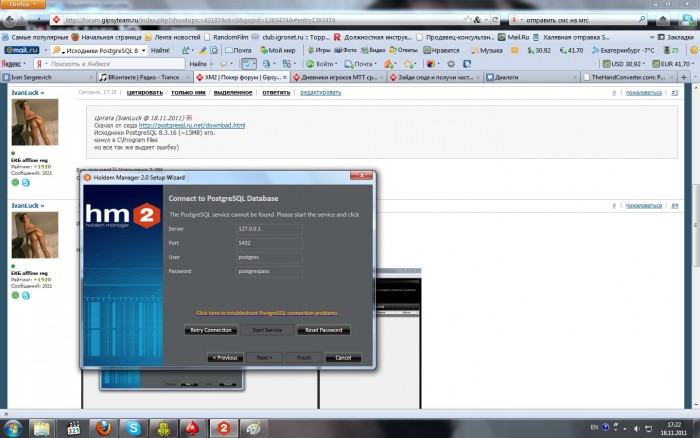Open the EUR 41.70 currency dropdown
The width and height of the screenshot is (700, 438).
tap(673, 64)
